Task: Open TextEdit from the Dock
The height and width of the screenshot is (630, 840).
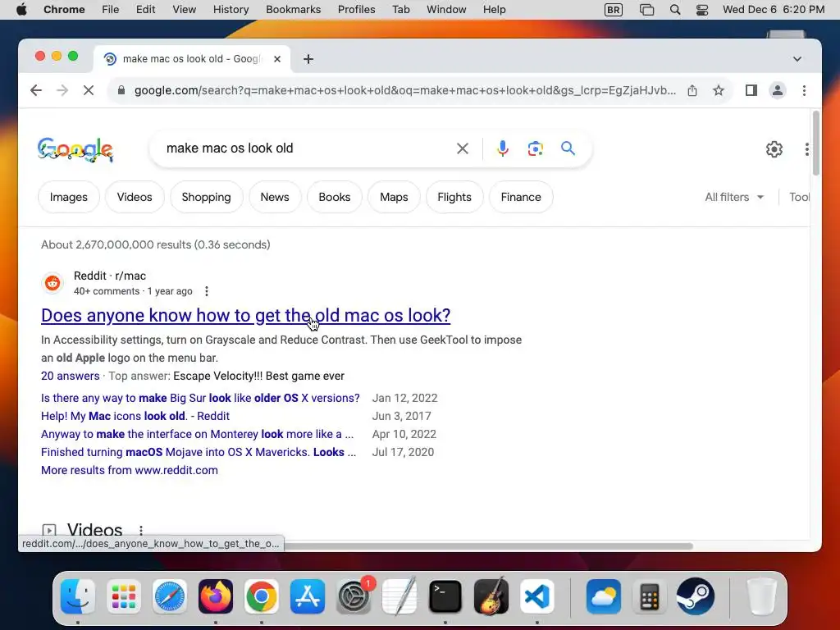Action: click(399, 596)
